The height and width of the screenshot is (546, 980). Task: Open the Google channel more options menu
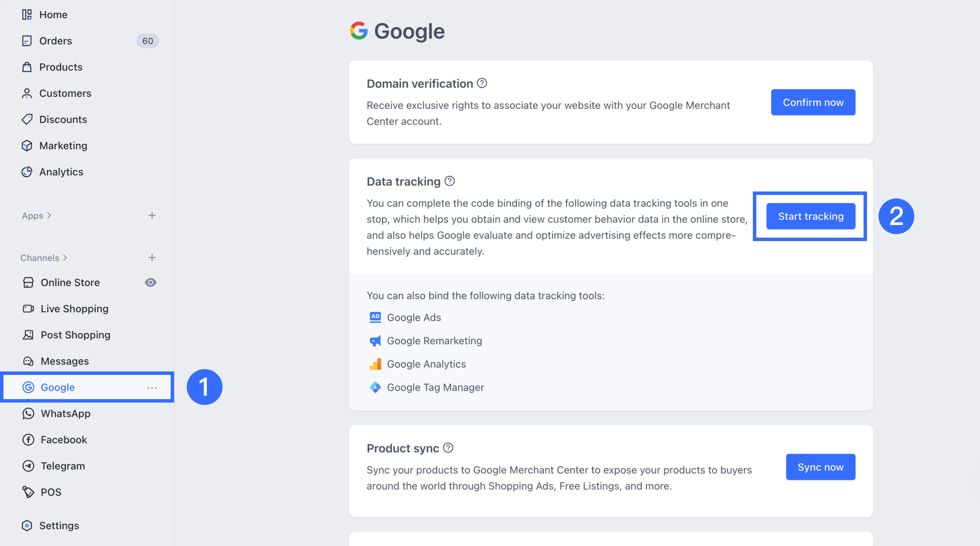[x=152, y=388]
